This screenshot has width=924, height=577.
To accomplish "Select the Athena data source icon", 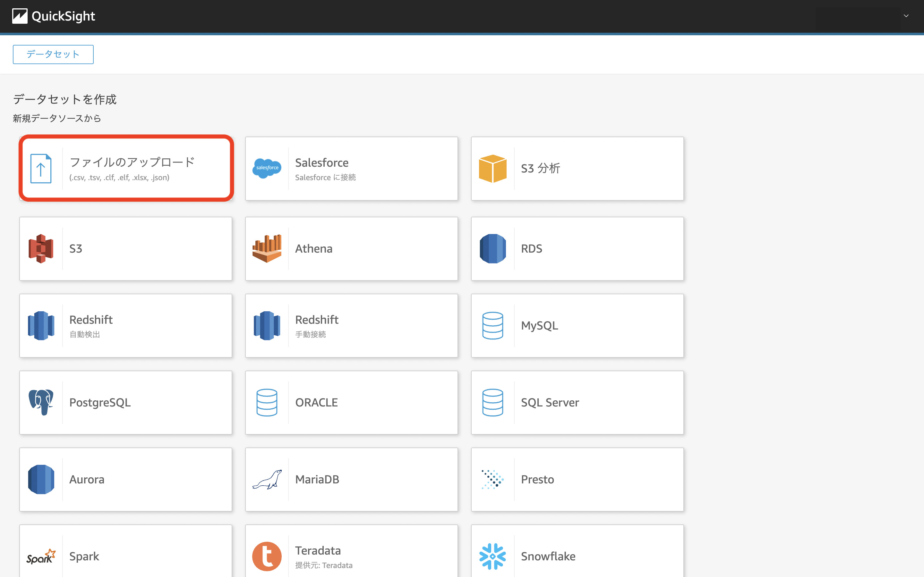I will click(x=267, y=249).
